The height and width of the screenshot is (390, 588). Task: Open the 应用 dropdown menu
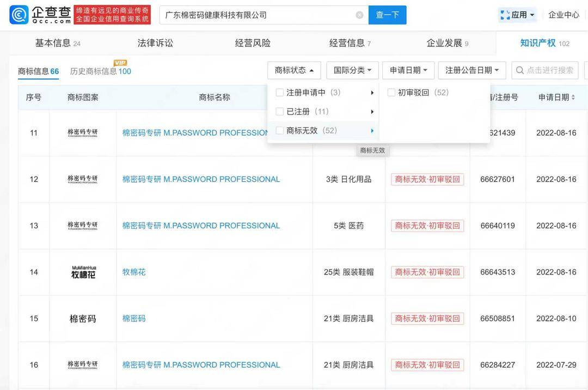click(x=518, y=15)
